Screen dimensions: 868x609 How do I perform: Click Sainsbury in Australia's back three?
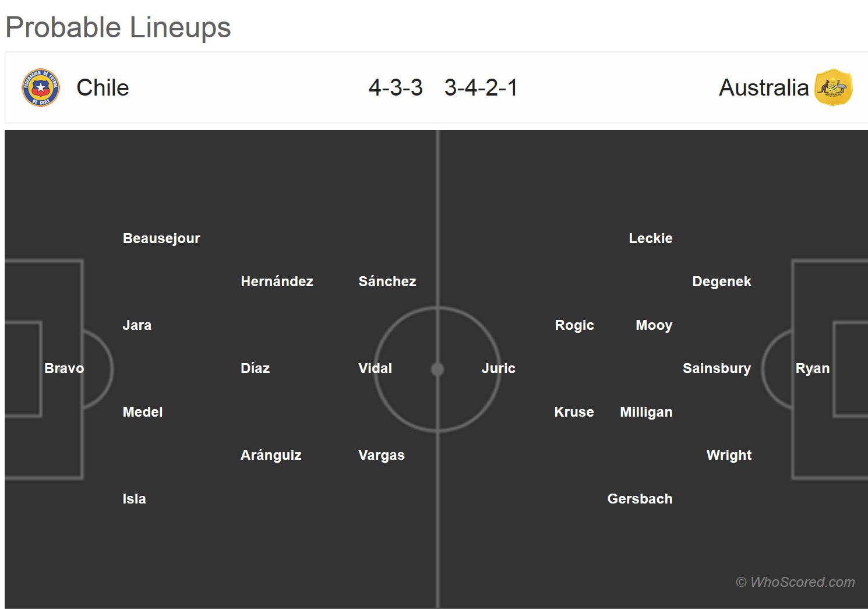(717, 368)
